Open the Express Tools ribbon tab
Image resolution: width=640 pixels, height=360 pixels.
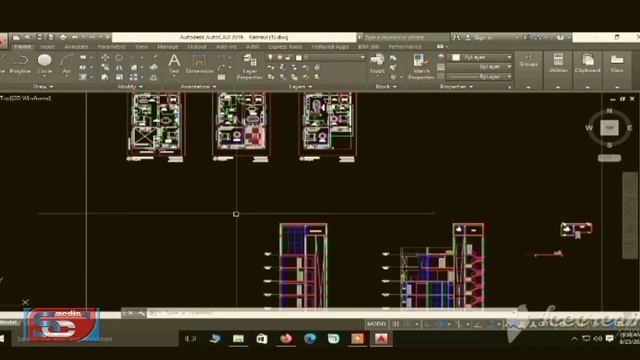285,47
